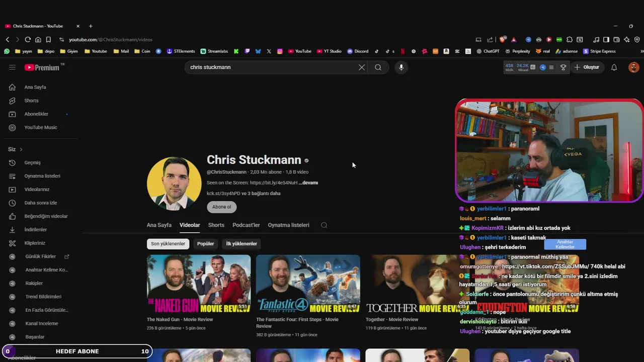Filter by 'Son yüklenenler' chip
Screen dimensions: 644x362
point(168,244)
